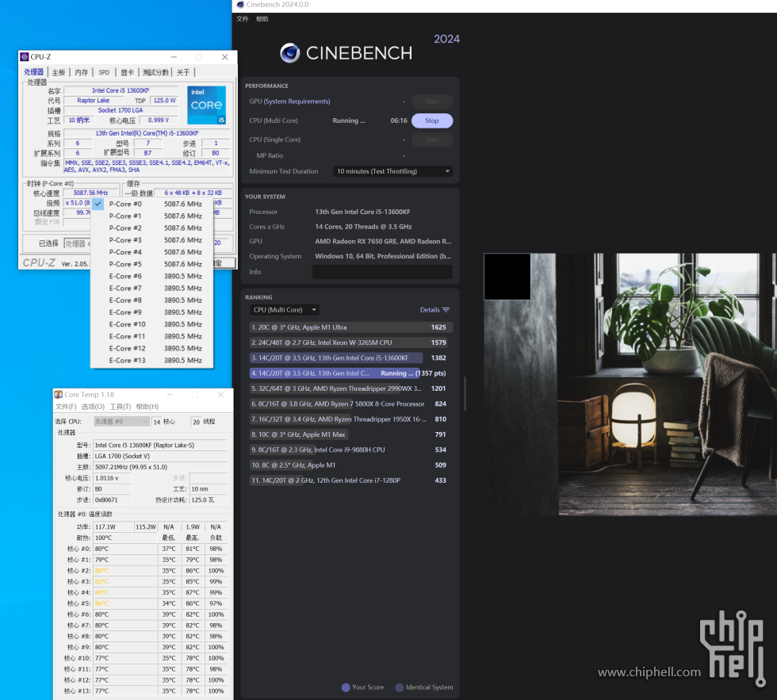This screenshot has width=777, height=700.
Task: Open the 选项(O) menu in Core Temp
Action: 94,407
